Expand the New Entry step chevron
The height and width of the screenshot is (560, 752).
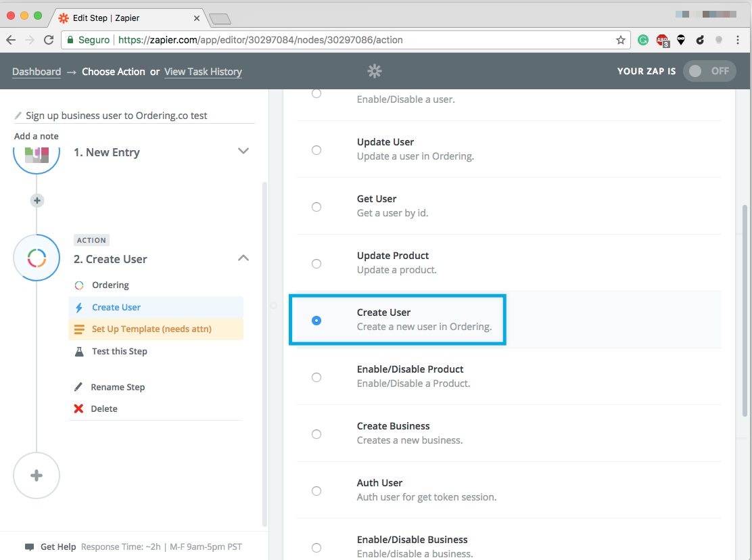[x=243, y=151]
